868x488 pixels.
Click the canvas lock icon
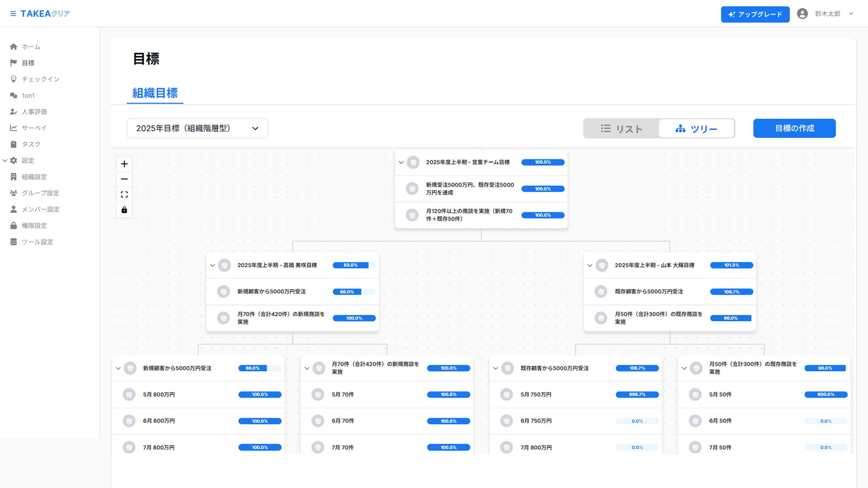pos(124,210)
